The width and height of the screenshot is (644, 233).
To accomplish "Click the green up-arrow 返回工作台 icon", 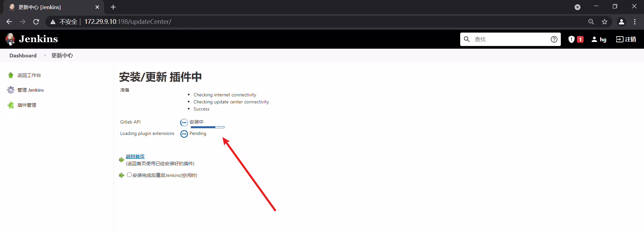I will tap(11, 75).
